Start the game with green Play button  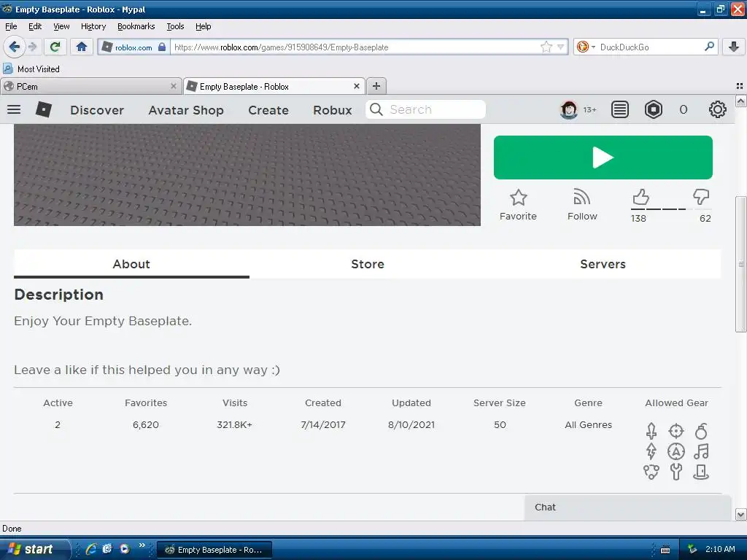603,157
